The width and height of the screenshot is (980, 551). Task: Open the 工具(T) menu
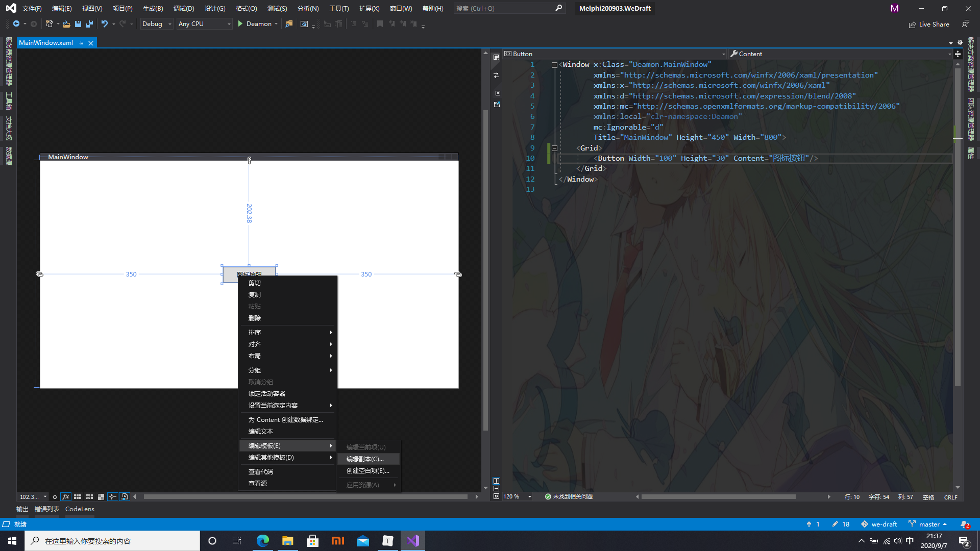[338, 8]
